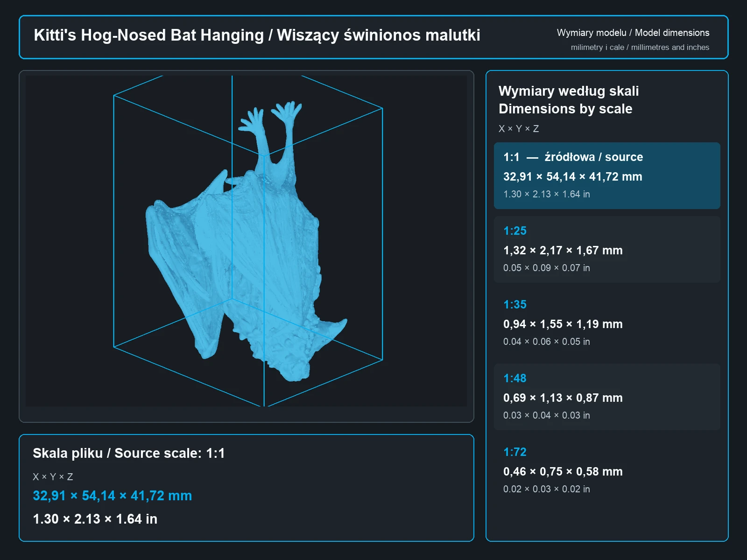Click the 1.30 × 2.13 × 1.64 in bottom value

[x=95, y=519]
